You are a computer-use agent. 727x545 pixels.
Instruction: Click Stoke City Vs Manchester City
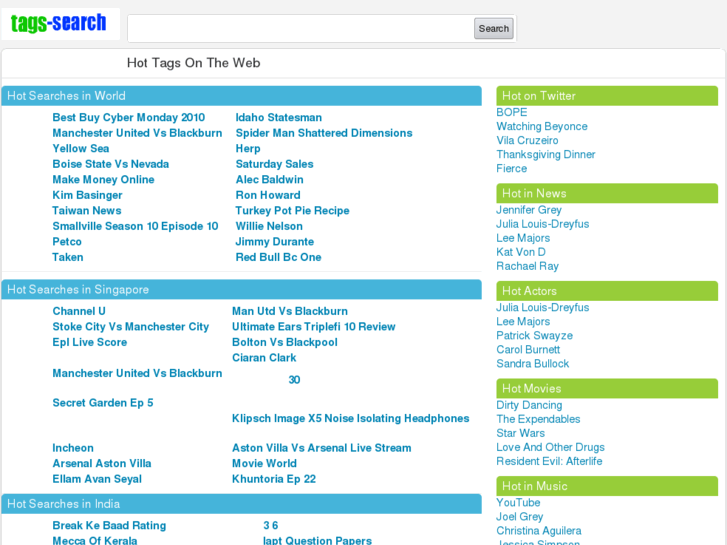point(131,327)
